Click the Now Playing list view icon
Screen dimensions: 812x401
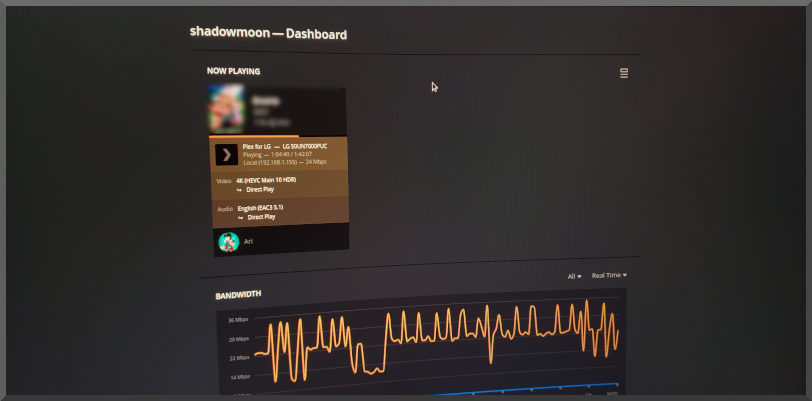(624, 73)
